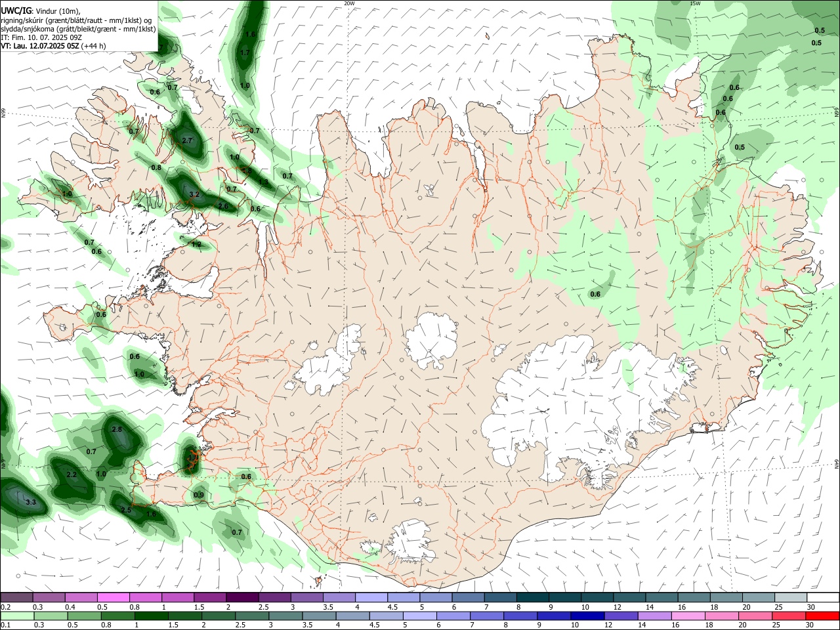Click the 0.2 label in the snow legend
This screenshot has width=840, height=630.
coord(5,607)
